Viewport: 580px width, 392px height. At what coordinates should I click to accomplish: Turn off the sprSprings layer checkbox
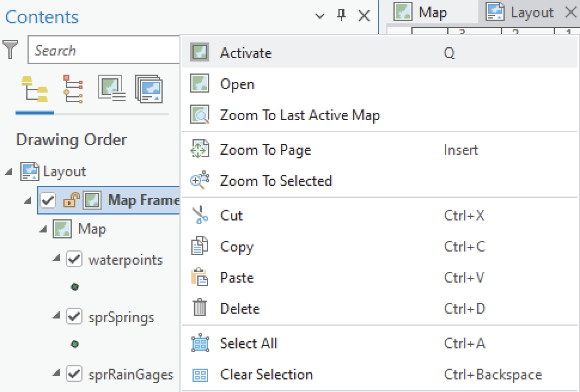(74, 317)
